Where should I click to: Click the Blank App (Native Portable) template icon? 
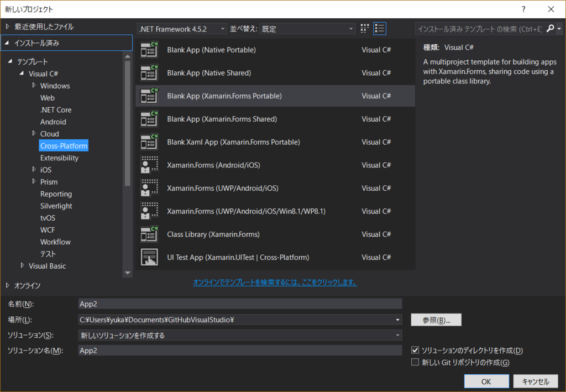[x=149, y=50]
